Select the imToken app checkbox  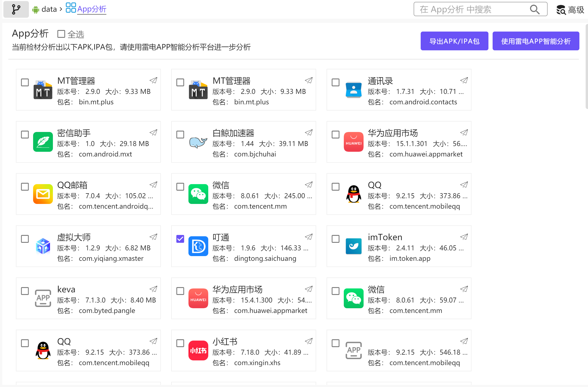coord(335,239)
